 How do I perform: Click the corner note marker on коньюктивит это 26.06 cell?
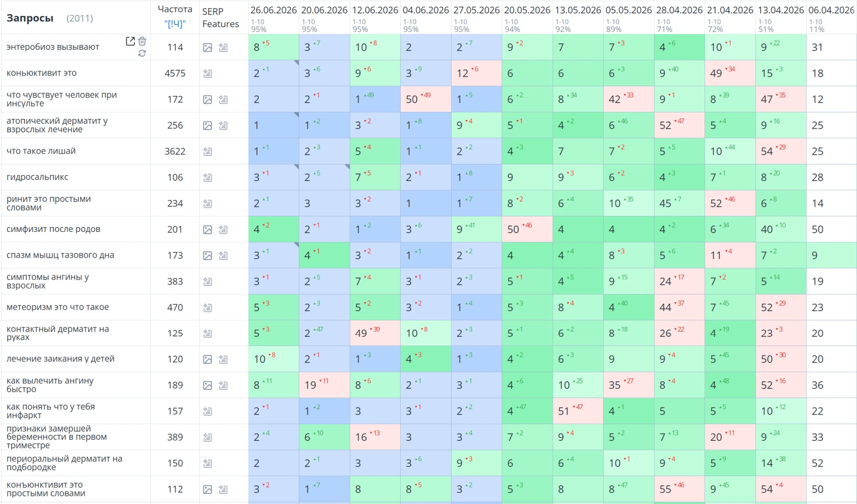296,63
